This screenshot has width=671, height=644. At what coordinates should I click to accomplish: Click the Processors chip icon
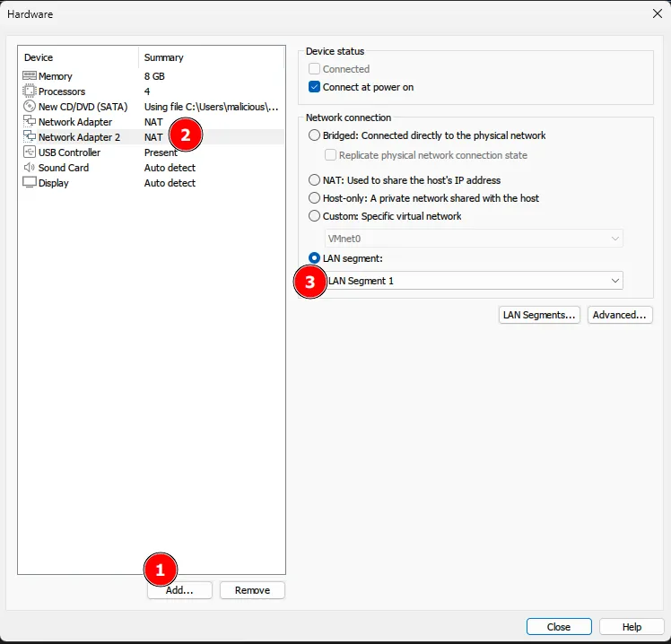30,91
